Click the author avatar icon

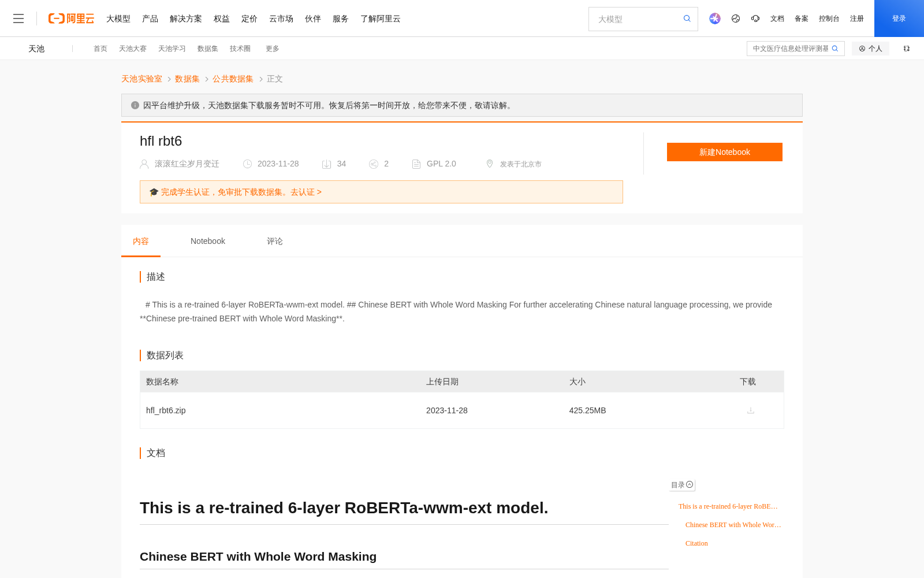(x=144, y=164)
